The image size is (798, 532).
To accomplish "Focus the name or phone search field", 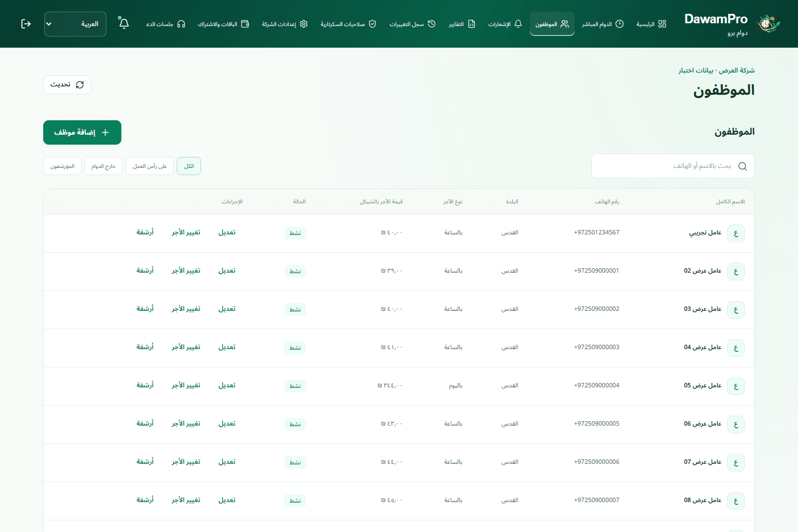I will point(673,166).
